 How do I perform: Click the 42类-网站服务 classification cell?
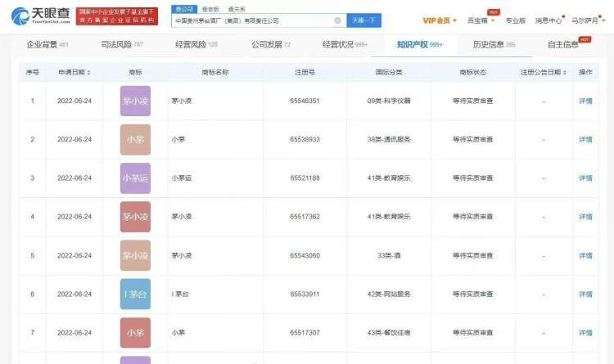click(389, 294)
